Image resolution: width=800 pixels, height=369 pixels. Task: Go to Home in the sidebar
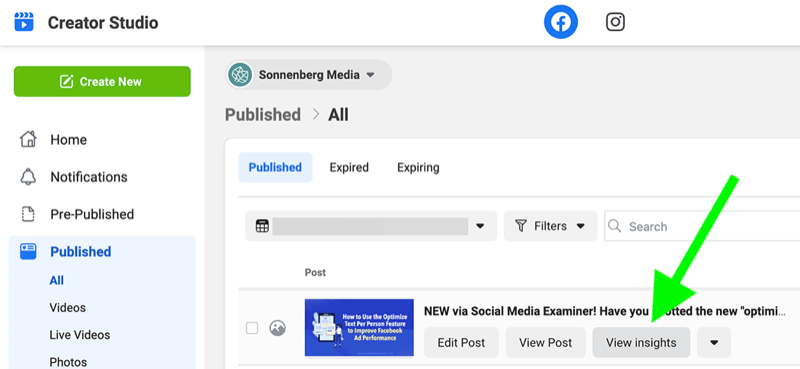click(x=68, y=139)
